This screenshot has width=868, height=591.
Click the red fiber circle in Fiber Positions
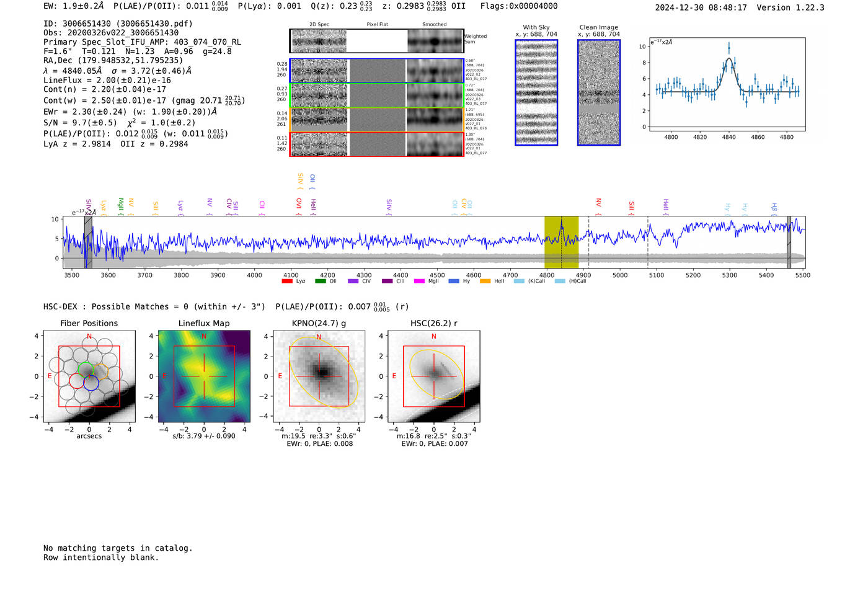click(x=77, y=381)
